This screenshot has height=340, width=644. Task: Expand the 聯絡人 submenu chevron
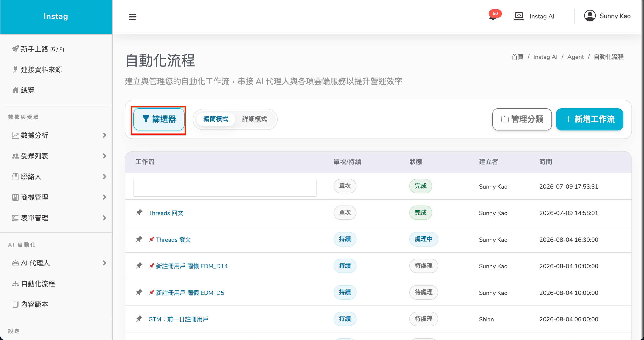105,177
